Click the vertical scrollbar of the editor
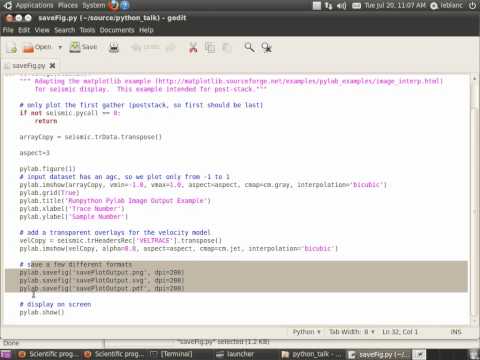The width and height of the screenshot is (480, 360). coord(474,200)
